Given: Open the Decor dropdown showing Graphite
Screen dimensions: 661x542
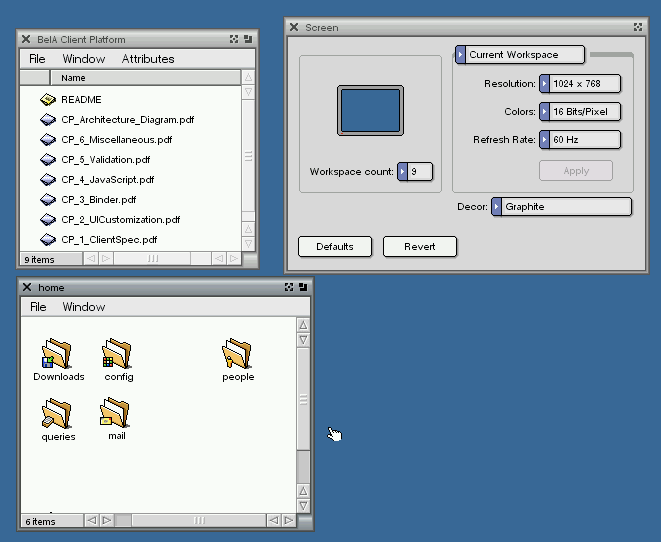Looking at the screenshot, I should 562,207.
